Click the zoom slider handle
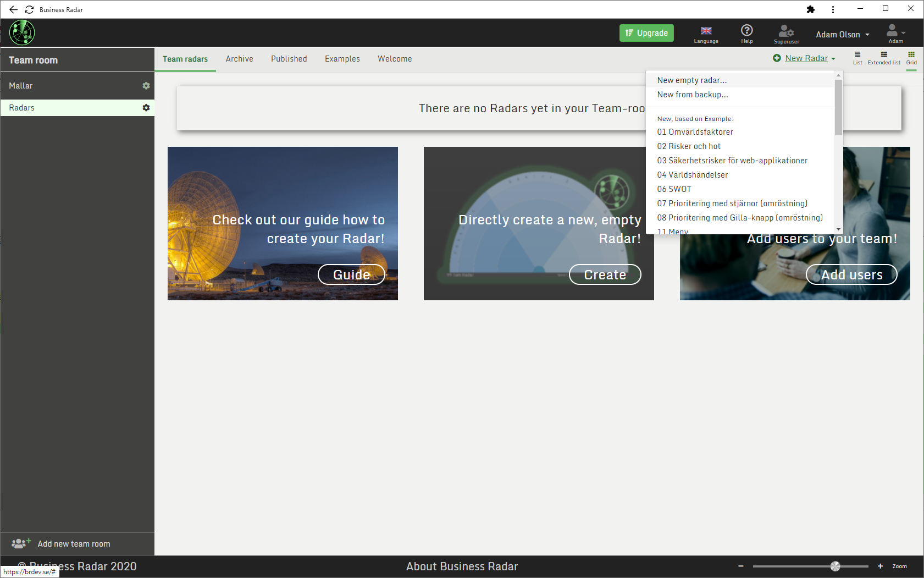924x578 pixels. pos(835,566)
